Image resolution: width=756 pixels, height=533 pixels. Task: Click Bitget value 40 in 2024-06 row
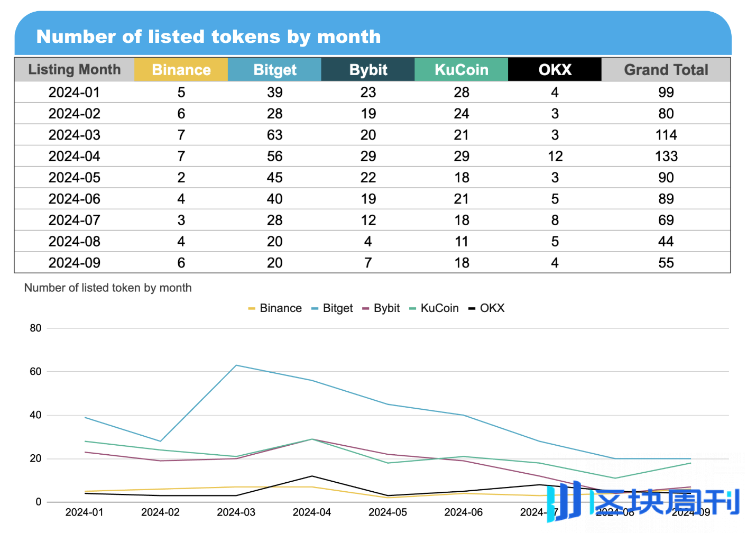(274, 199)
